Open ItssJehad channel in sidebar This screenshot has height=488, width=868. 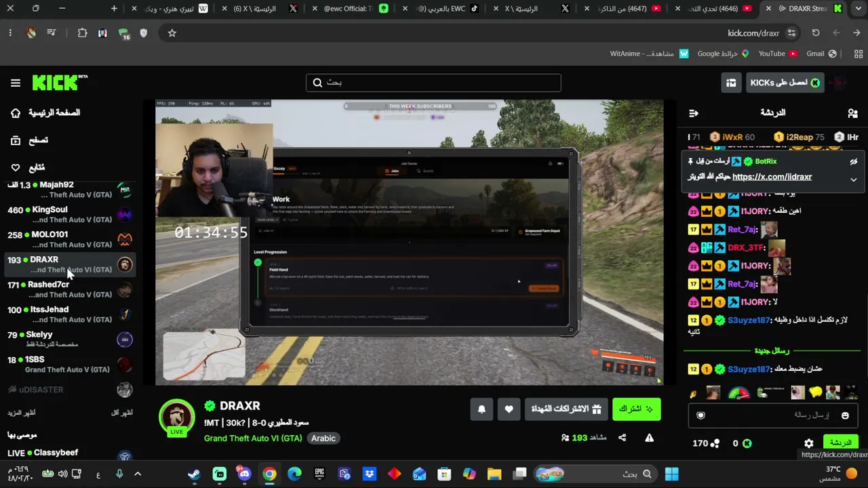[70, 314]
